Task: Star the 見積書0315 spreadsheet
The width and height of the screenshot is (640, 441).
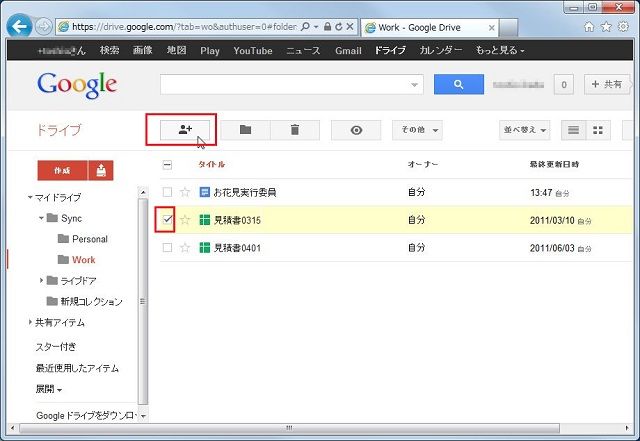Action: point(185,220)
